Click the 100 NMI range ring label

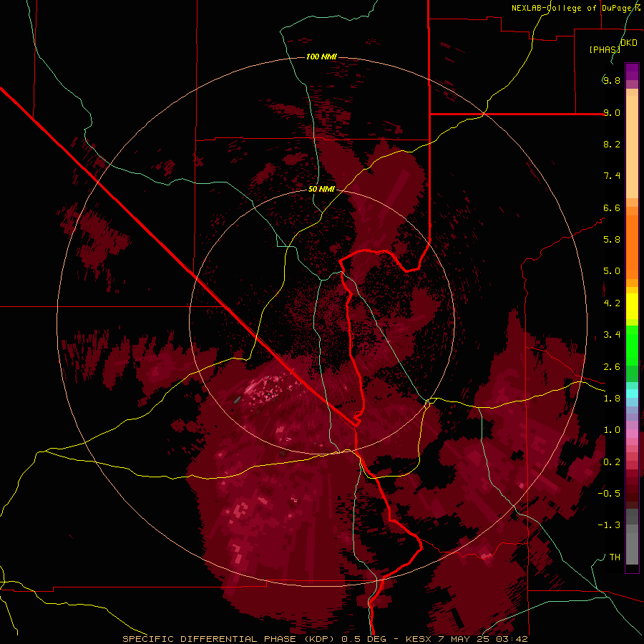(x=321, y=57)
